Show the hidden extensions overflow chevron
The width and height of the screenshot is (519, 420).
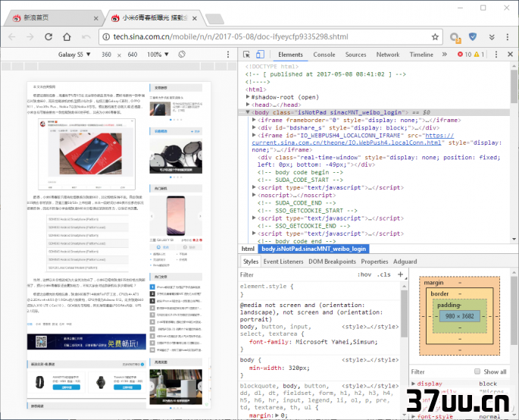coord(492,37)
